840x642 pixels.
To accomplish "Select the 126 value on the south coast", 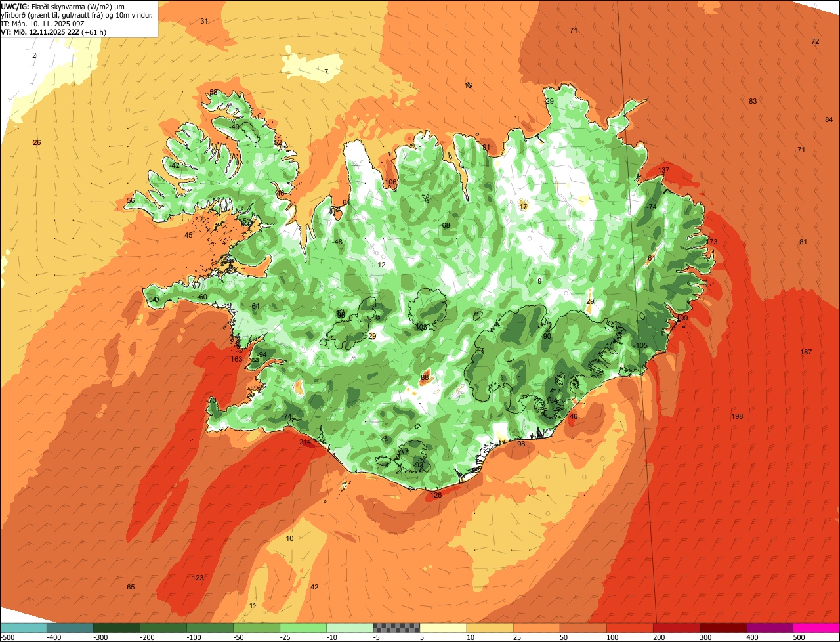I will 436,495.
